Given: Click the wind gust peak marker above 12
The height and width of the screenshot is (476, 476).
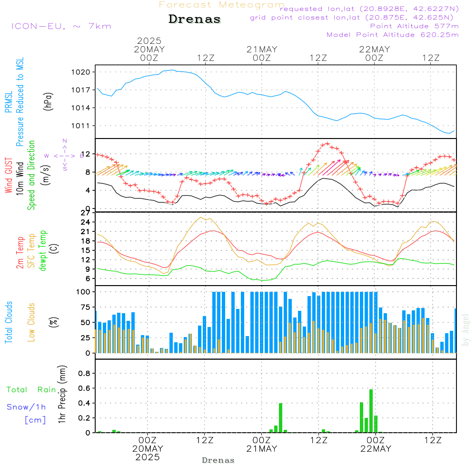Looking at the screenshot, I should tap(327, 144).
